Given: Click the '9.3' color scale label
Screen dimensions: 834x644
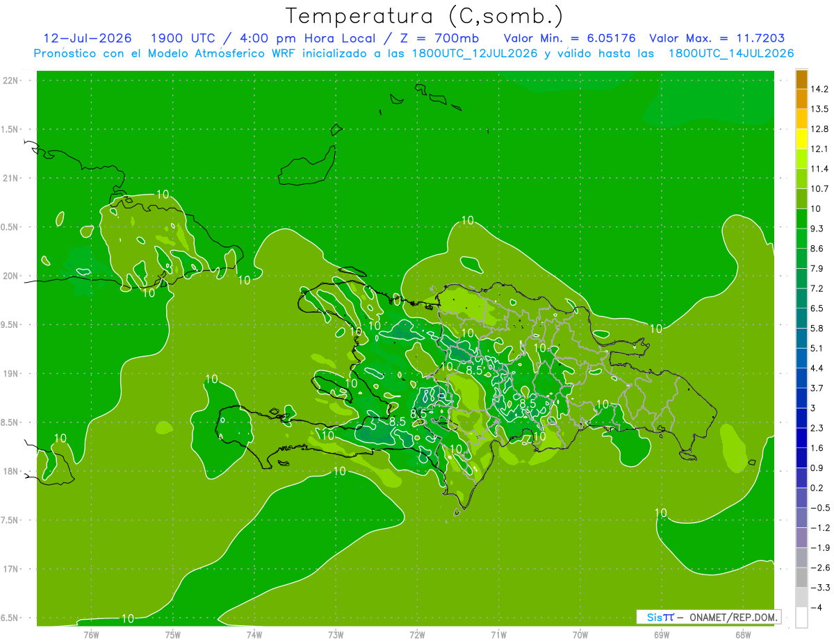Looking at the screenshot, I should [817, 229].
